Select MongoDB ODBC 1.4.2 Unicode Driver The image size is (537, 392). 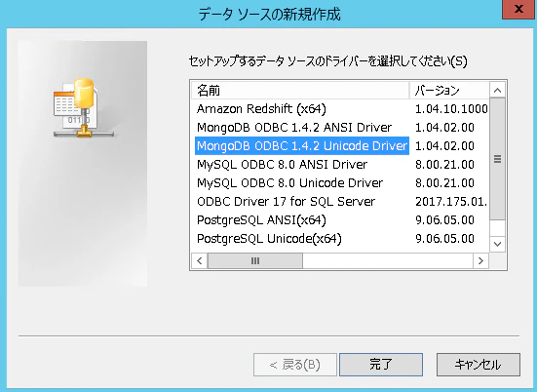302,146
